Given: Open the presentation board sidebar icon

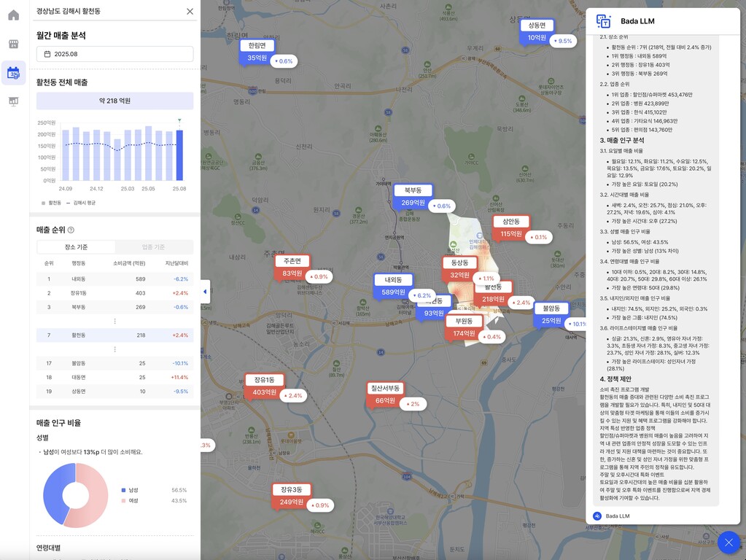Looking at the screenshot, I should click(13, 101).
